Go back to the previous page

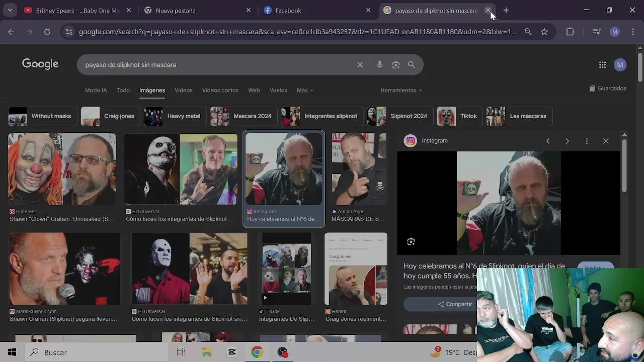(x=11, y=32)
